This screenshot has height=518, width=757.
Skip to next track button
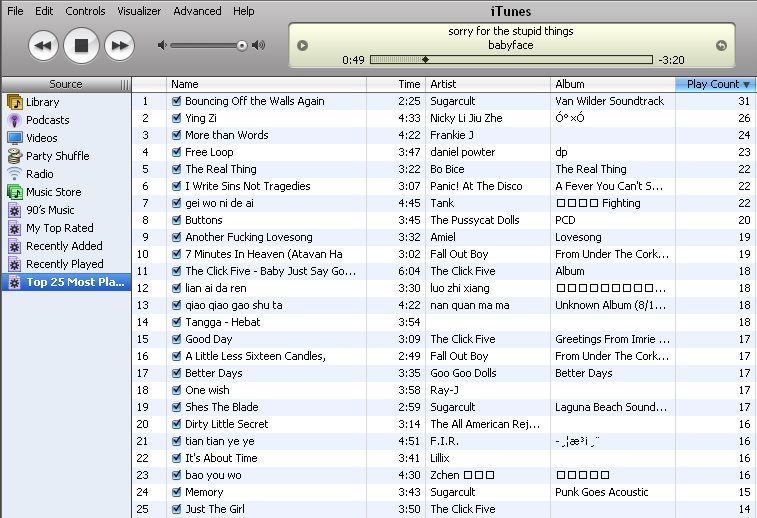coord(119,46)
